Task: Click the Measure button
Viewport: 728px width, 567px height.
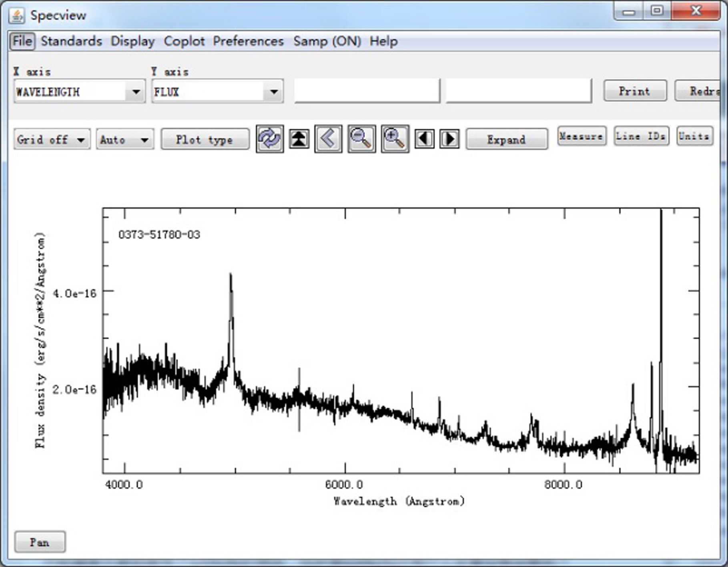Action: point(581,136)
